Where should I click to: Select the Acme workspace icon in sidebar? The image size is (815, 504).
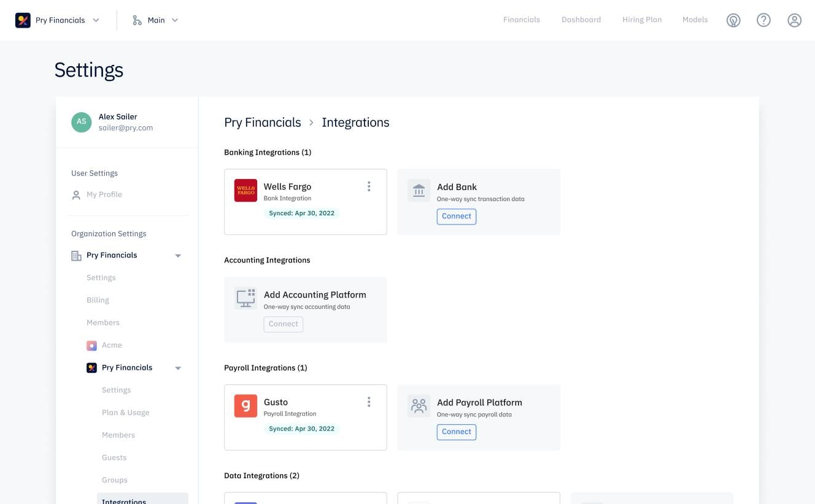(92, 345)
